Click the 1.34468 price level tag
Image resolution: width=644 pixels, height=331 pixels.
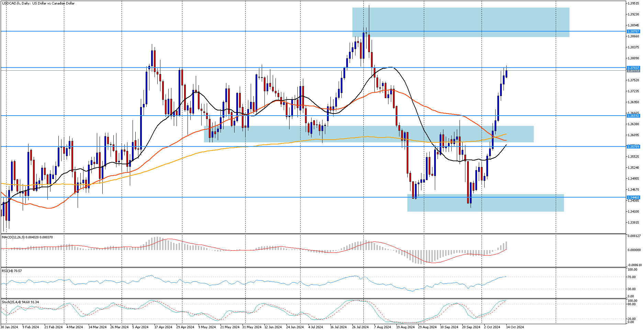[x=633, y=198]
